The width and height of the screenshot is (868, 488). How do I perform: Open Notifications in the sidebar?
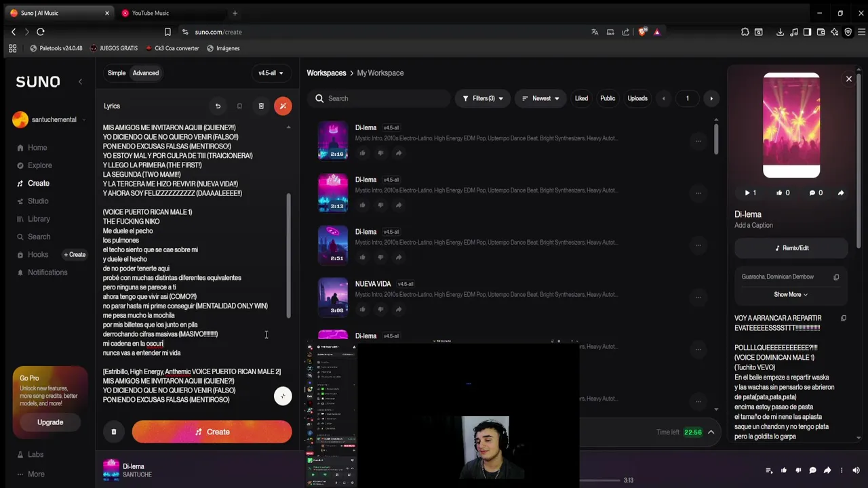[42, 272]
